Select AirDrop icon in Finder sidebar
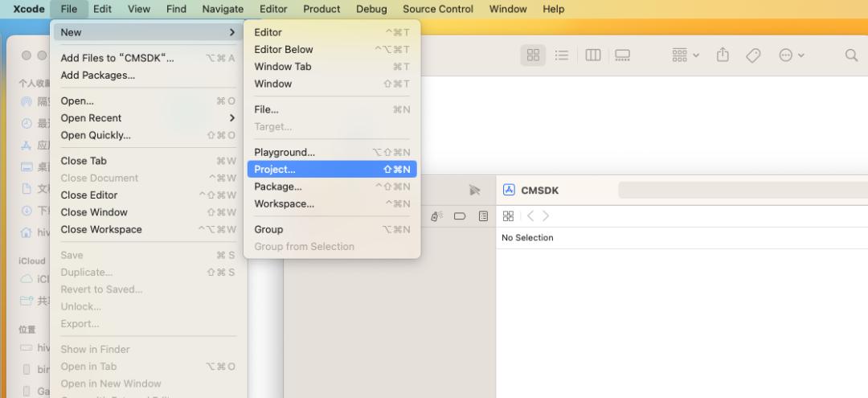 27,101
